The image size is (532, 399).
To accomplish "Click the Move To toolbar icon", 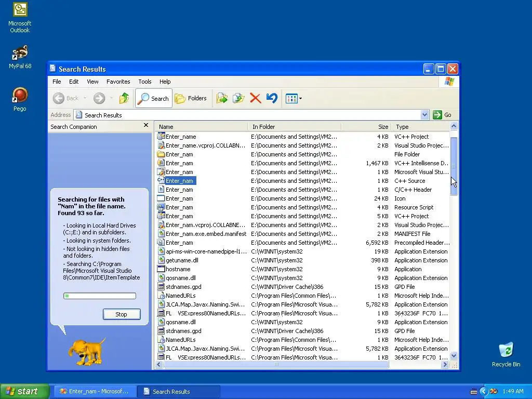I will 222,98.
